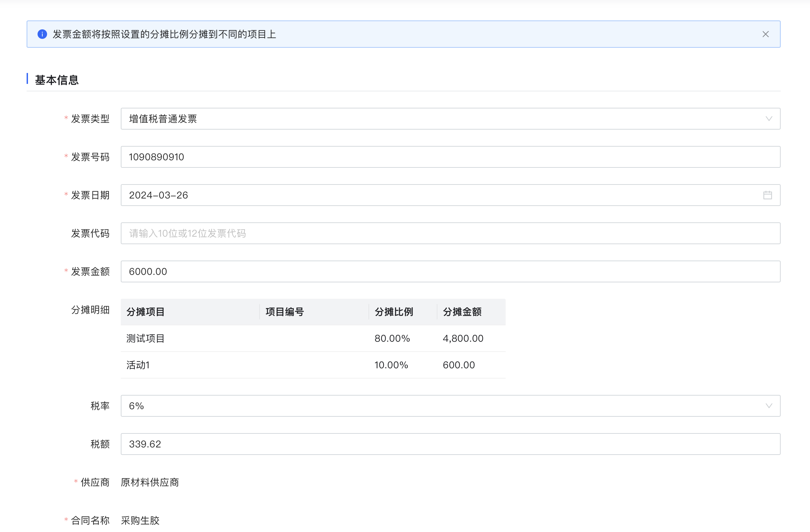Click the 分摊金额 column header
Image resolution: width=810 pixels, height=532 pixels.
(462, 312)
